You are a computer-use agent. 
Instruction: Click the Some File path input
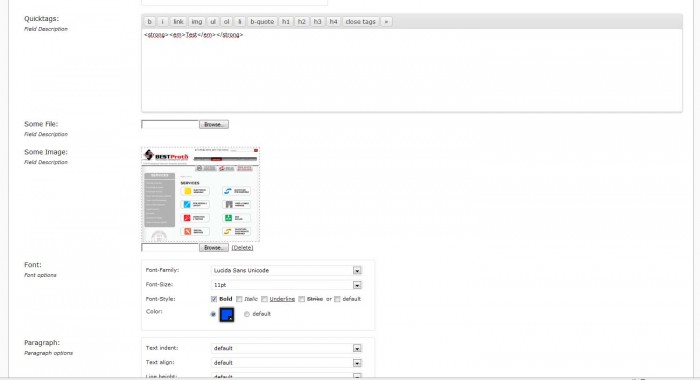(x=170, y=124)
